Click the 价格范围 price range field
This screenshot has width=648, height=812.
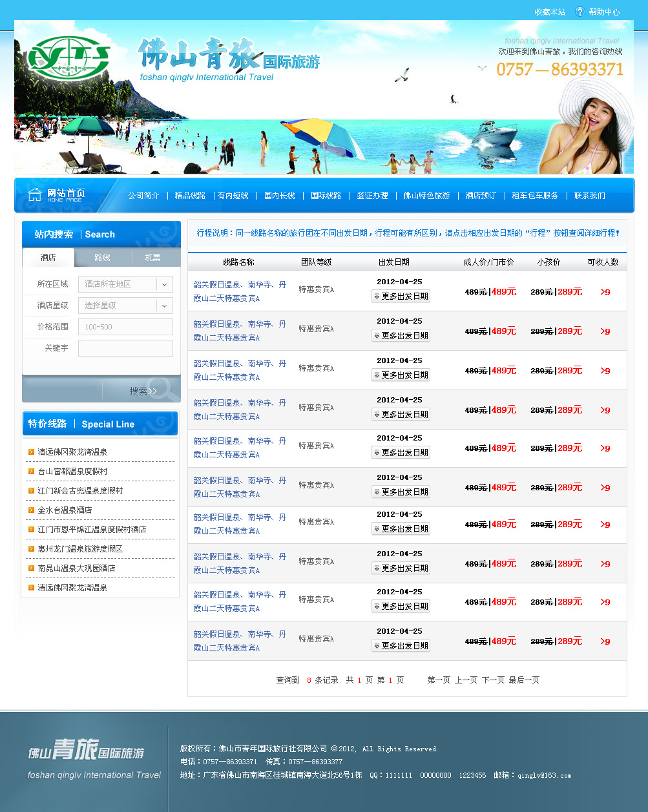pos(125,327)
